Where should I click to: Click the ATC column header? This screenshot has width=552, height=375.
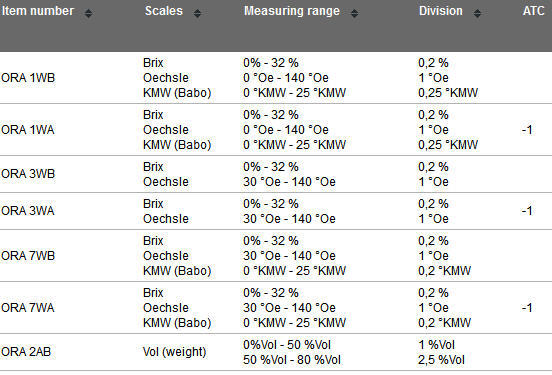(x=534, y=11)
